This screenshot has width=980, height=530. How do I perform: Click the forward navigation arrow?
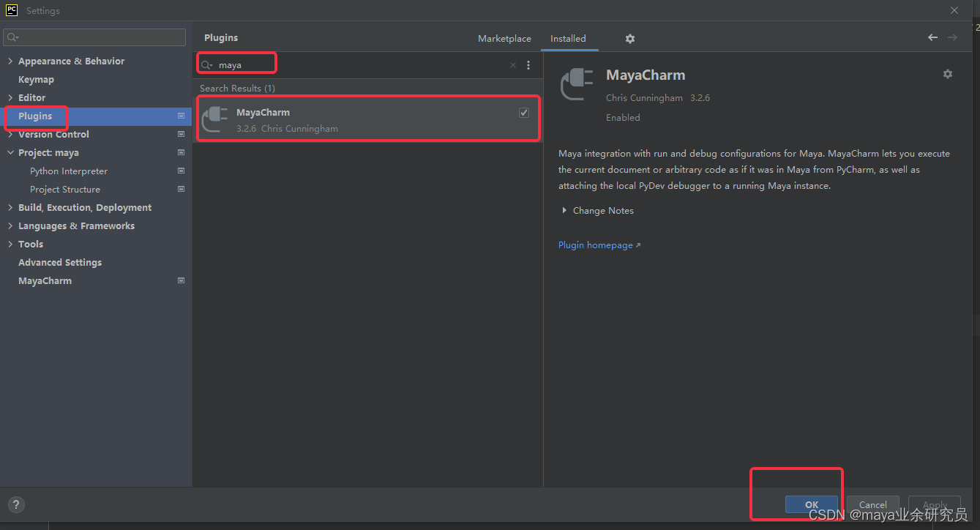click(x=952, y=37)
